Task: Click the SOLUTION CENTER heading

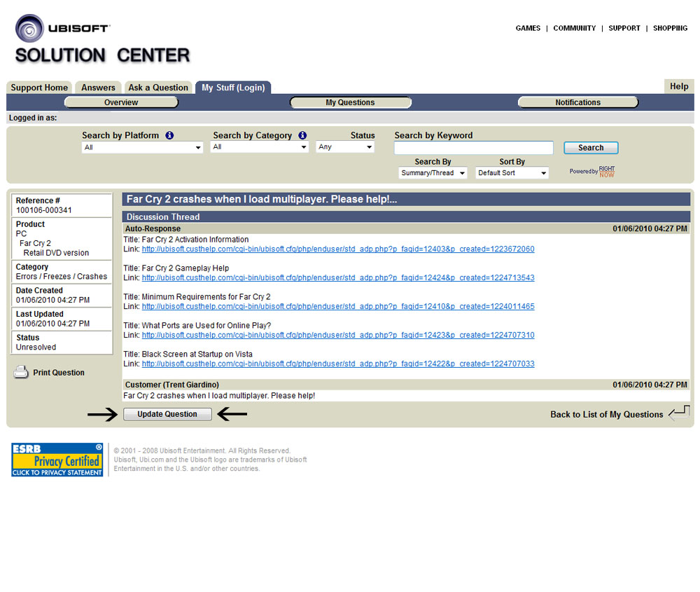Action: 103,55
